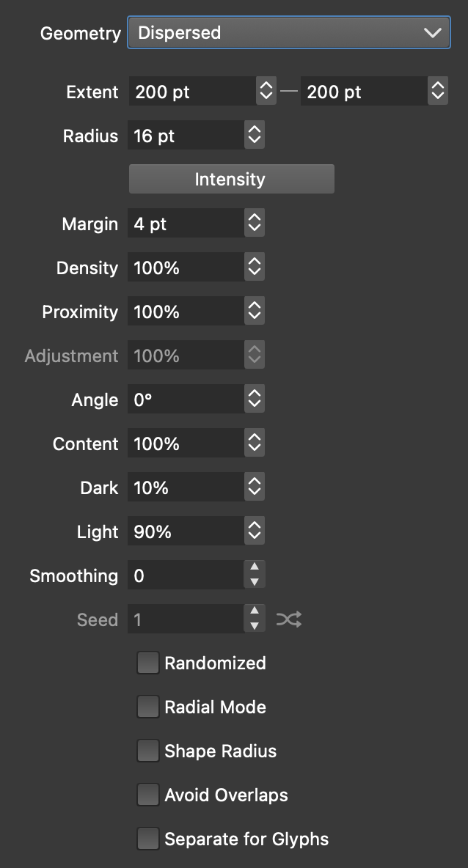Open the Proximity percentage stepper
The width and height of the screenshot is (468, 868).
(255, 312)
